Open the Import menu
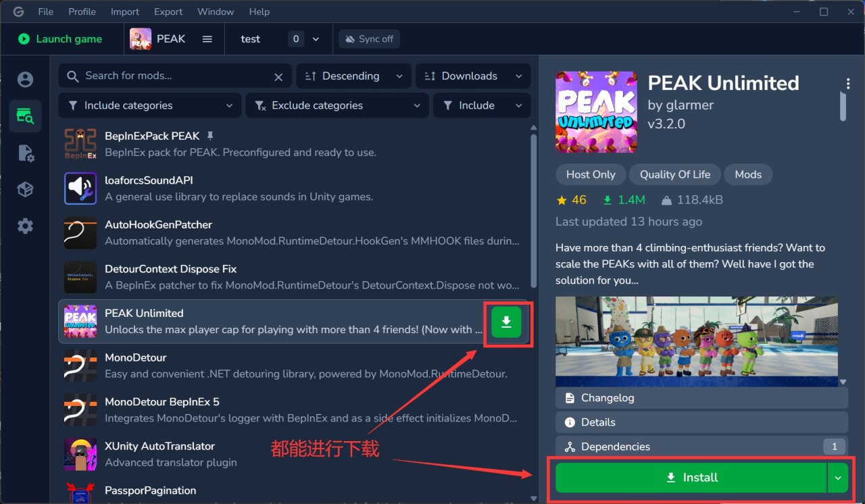Image resolution: width=865 pixels, height=504 pixels. (x=125, y=11)
